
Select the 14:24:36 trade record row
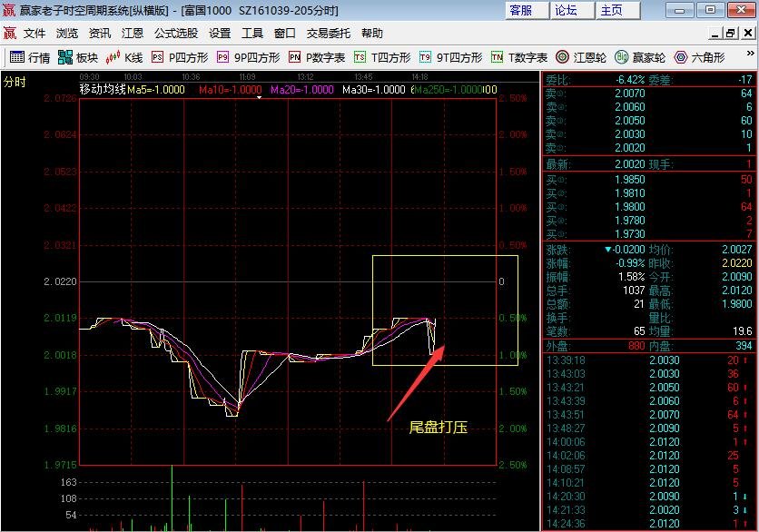(x=648, y=524)
